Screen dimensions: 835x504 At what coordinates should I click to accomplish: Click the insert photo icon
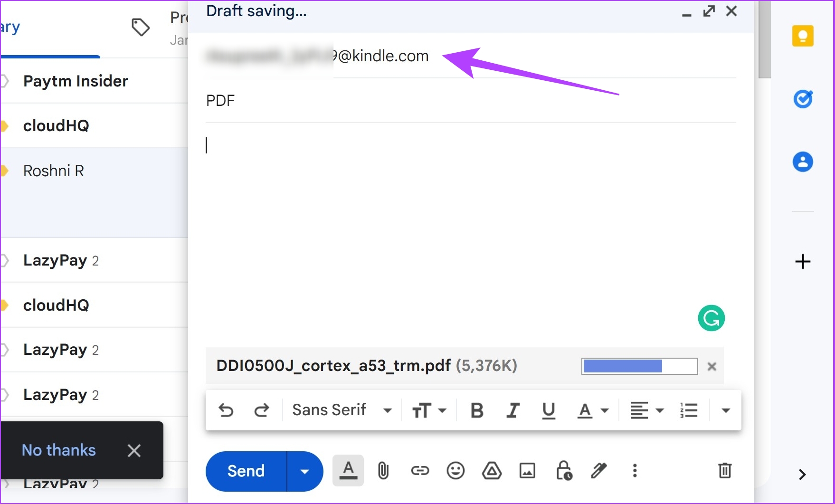click(527, 471)
